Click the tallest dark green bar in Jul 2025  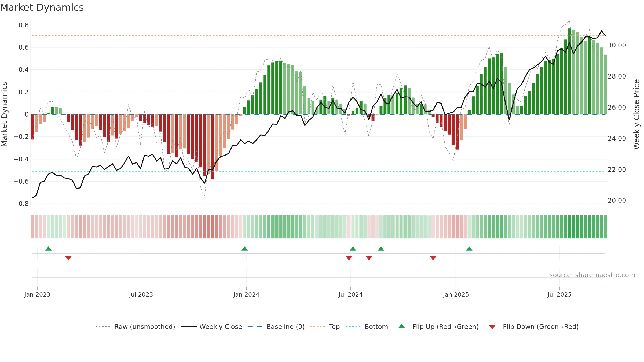pyautogui.click(x=569, y=71)
